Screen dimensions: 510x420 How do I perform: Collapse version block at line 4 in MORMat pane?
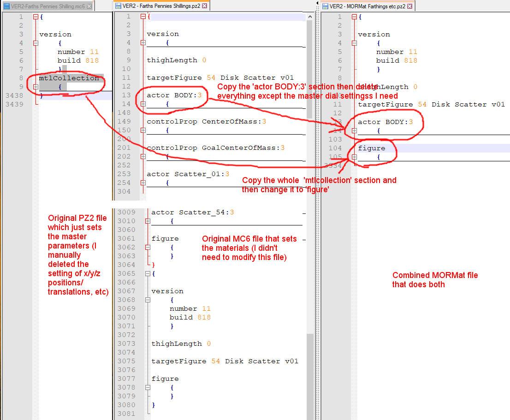[x=355, y=43]
